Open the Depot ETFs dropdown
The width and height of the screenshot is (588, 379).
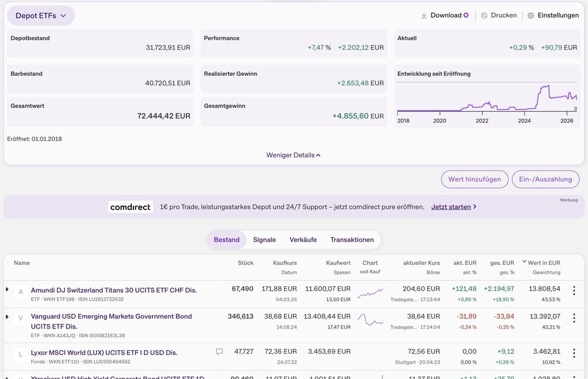pyautogui.click(x=41, y=16)
